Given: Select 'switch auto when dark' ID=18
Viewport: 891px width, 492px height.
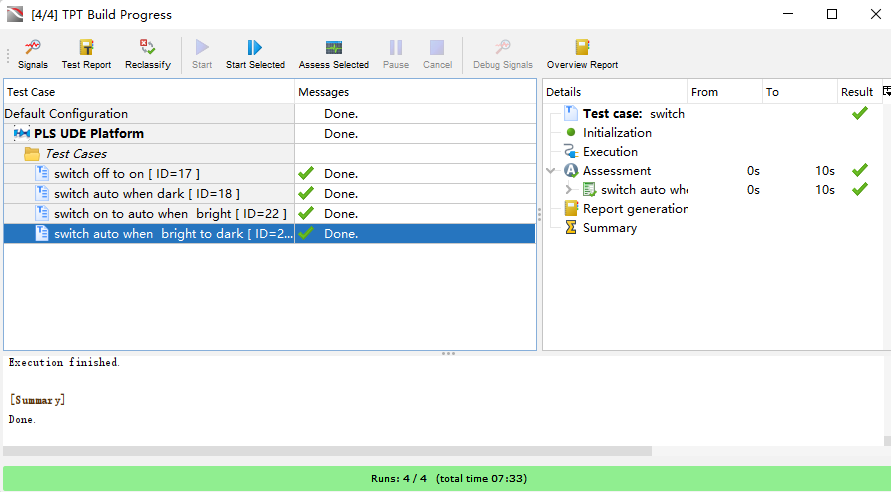Looking at the screenshot, I should (x=146, y=194).
